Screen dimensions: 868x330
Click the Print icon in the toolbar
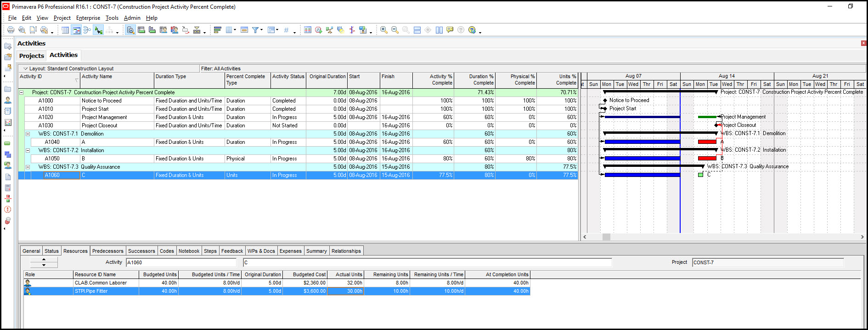point(11,30)
